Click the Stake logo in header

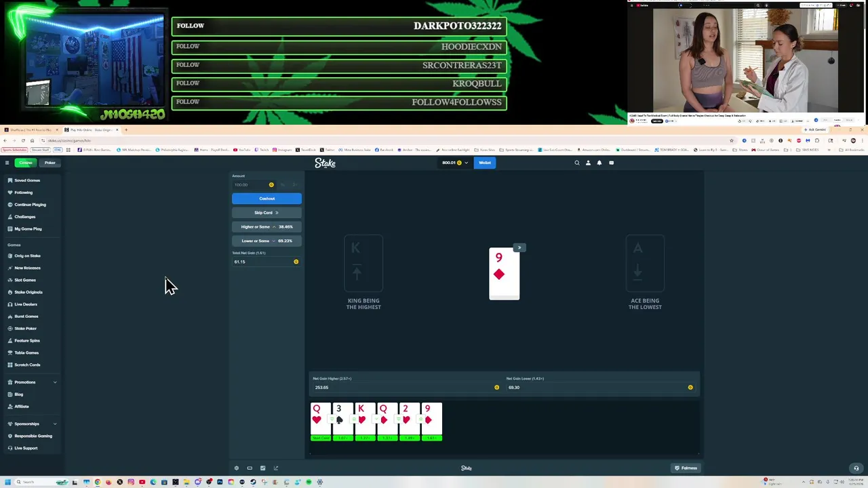point(325,163)
